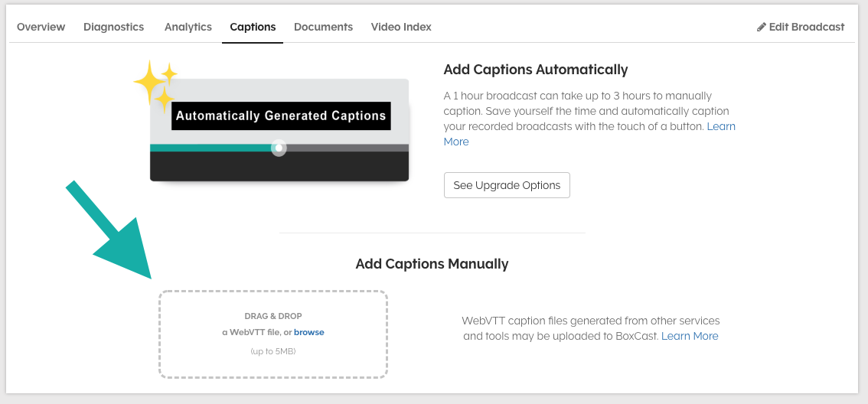Select the Captions tab
This screenshot has width=868, height=404.
(253, 27)
